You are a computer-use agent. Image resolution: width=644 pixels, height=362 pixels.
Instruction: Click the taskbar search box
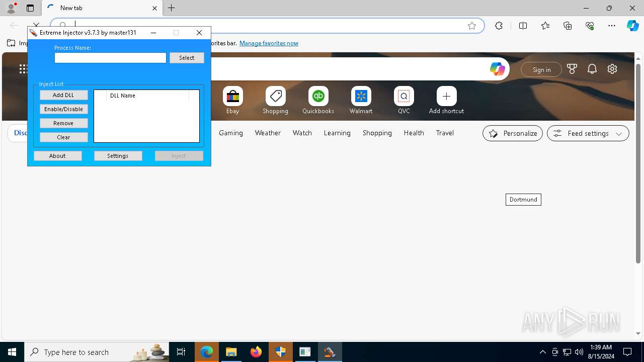[98, 352]
